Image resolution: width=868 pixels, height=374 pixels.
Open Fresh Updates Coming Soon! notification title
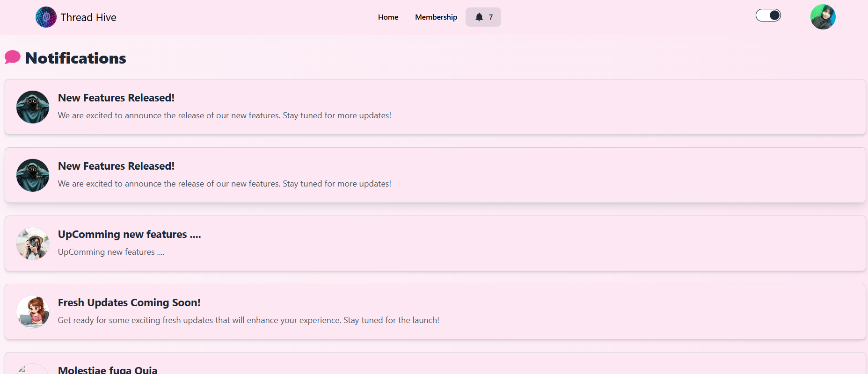click(x=129, y=302)
